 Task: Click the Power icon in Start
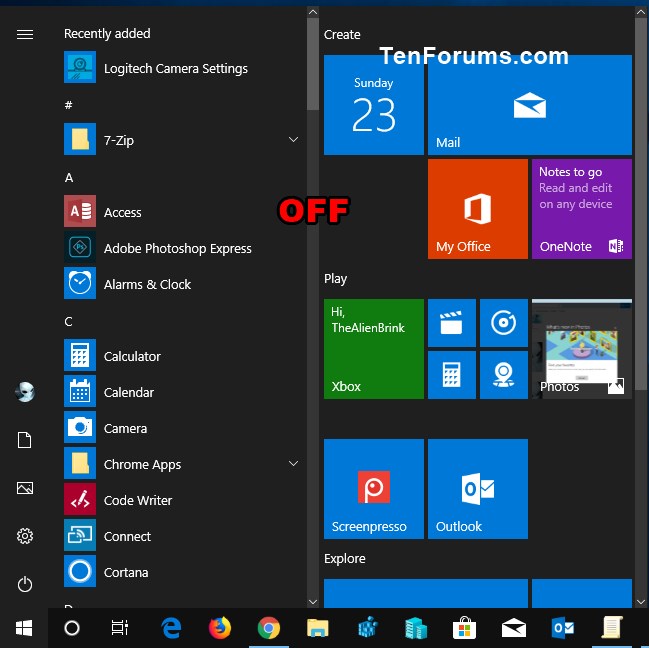coord(25,584)
